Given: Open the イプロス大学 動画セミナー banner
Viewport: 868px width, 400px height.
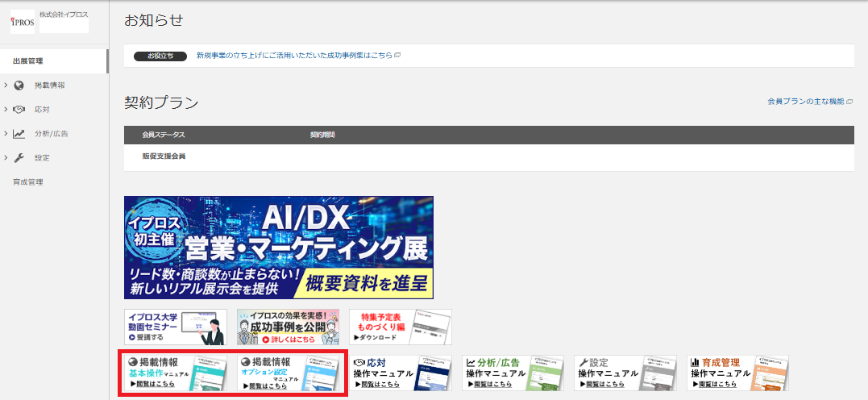Looking at the screenshot, I should [x=176, y=327].
